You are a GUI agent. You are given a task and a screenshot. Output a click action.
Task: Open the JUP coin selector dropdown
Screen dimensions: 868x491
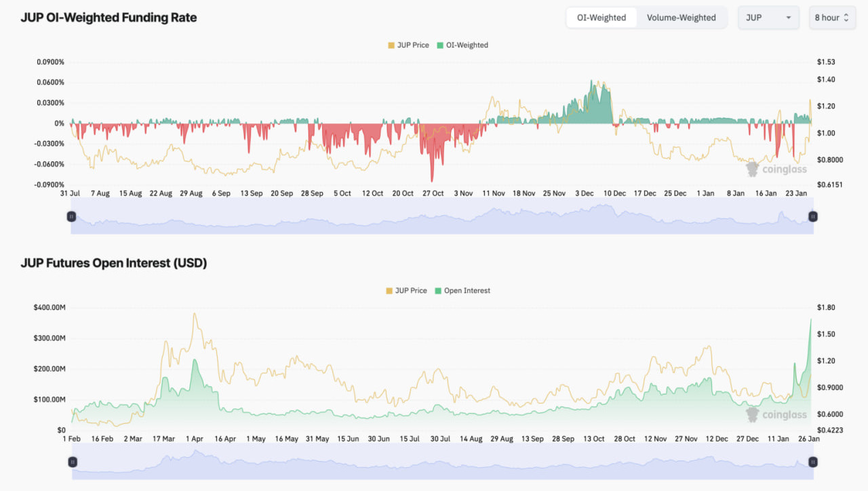coord(768,18)
